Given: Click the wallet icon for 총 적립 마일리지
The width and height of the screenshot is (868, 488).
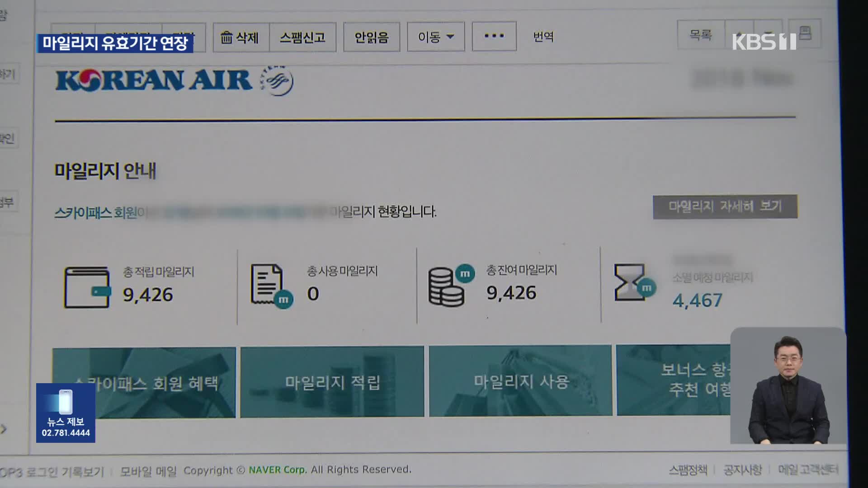Looking at the screenshot, I should (87, 287).
